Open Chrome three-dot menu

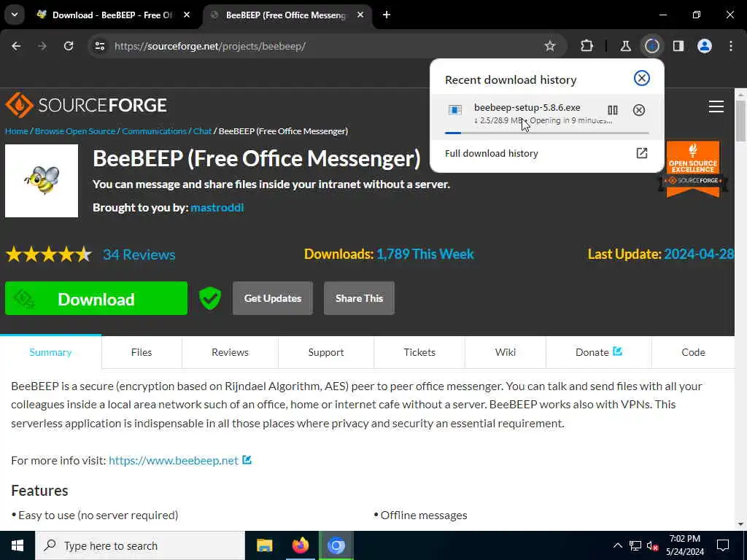(x=731, y=46)
